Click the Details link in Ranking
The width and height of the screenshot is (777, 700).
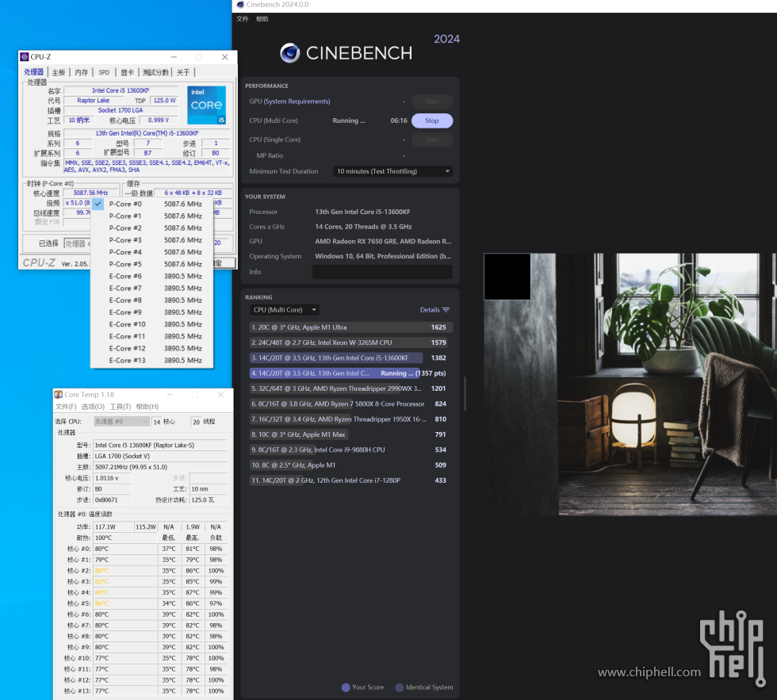point(430,310)
